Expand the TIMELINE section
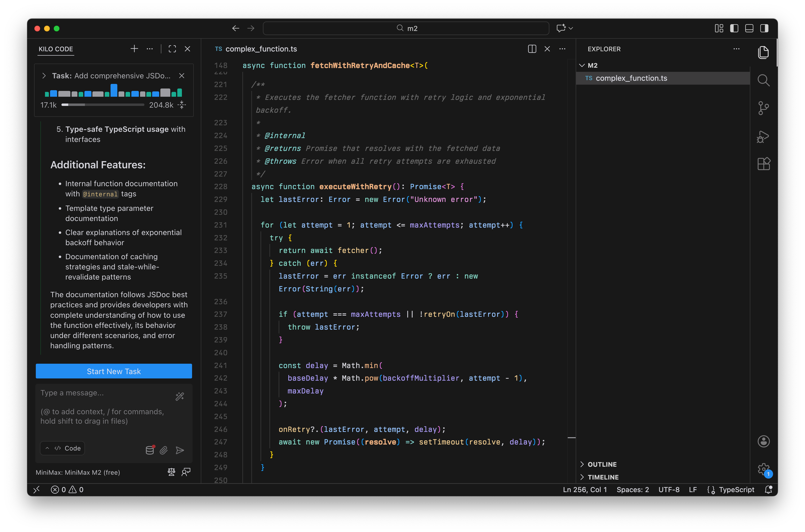 603,477
